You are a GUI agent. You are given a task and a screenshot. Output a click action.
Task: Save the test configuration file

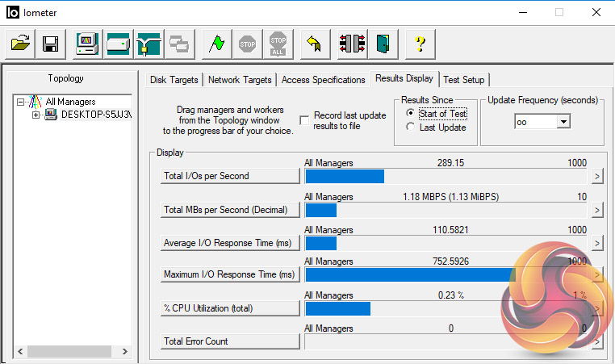click(x=51, y=44)
